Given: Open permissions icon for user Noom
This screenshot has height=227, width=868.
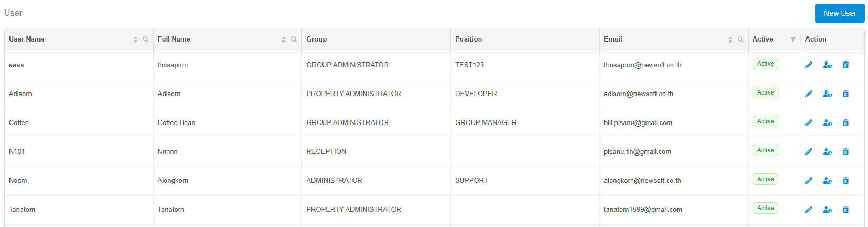Looking at the screenshot, I should (x=827, y=181).
